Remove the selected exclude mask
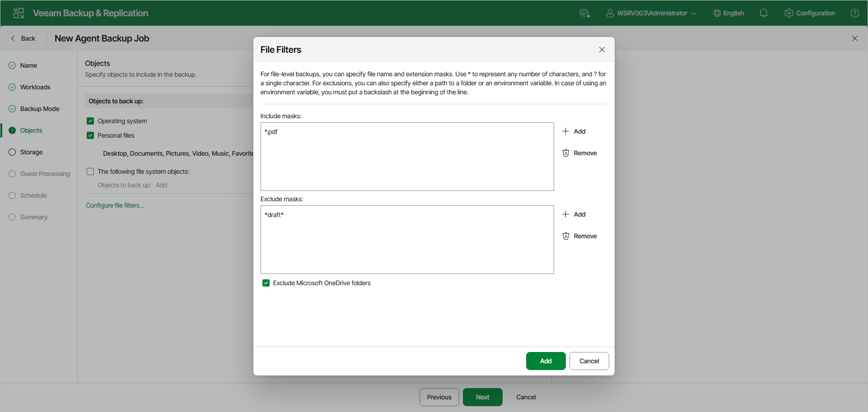 tap(579, 236)
